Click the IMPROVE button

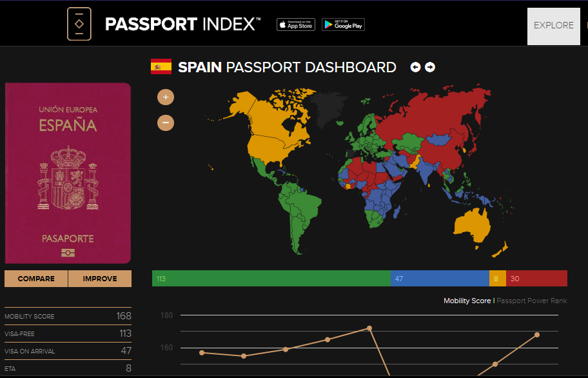click(x=100, y=279)
